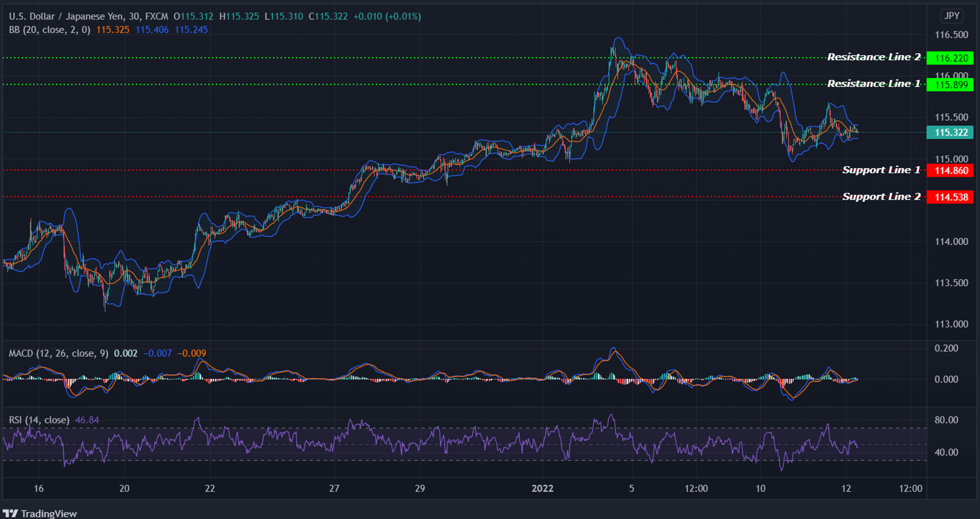This screenshot has width=980, height=519.
Task: Click the Resistance Line 2 price flag 116.220
Action: (x=949, y=57)
